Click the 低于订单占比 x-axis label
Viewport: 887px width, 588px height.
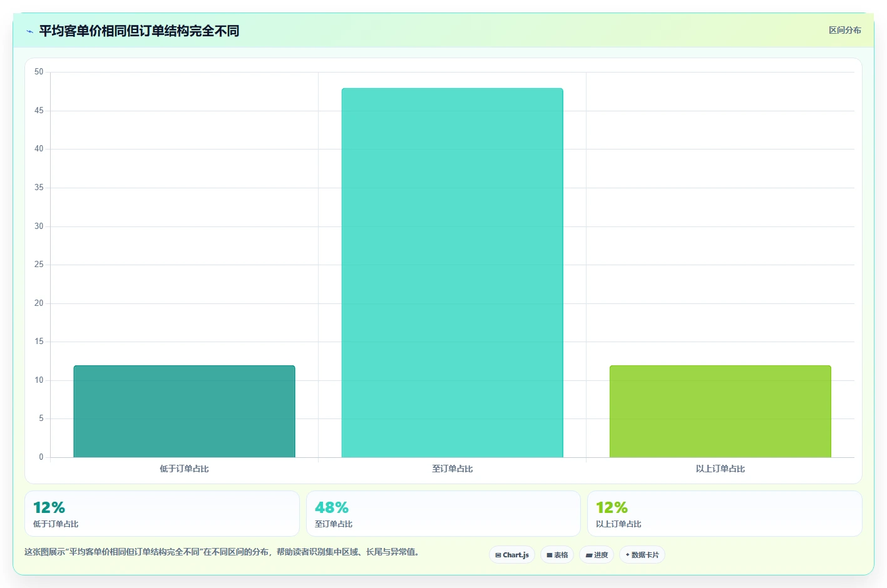(184, 469)
